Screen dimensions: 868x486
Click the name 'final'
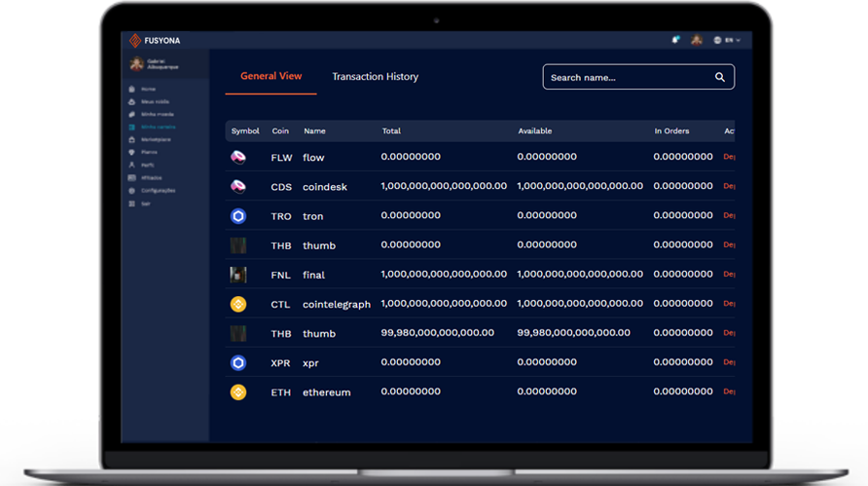[313, 275]
